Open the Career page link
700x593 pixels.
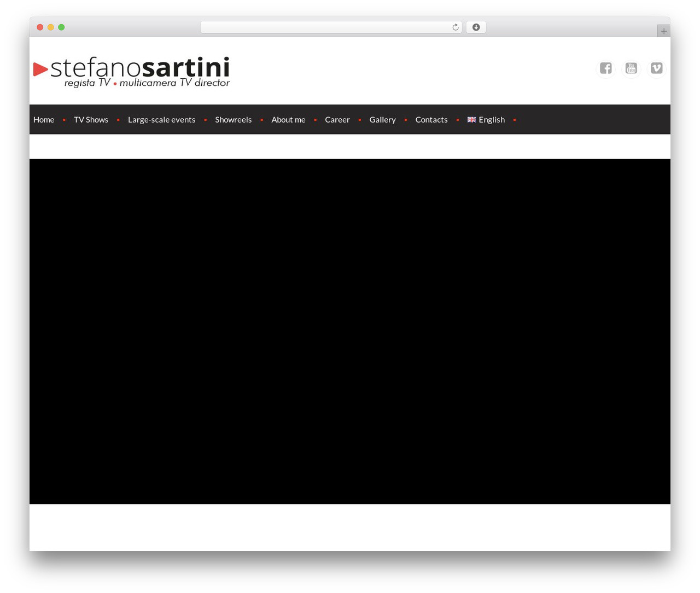point(337,120)
